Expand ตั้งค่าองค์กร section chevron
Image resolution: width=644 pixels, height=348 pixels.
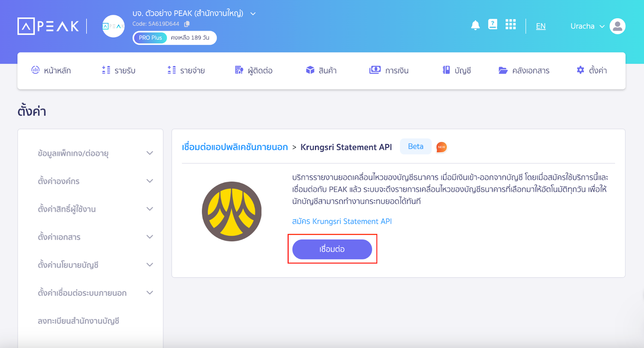point(150,181)
